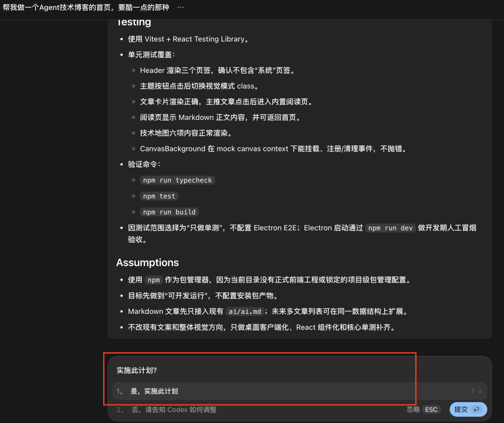Click the conversation title '帮我做一个Agent技术博客的首页'

86,7
